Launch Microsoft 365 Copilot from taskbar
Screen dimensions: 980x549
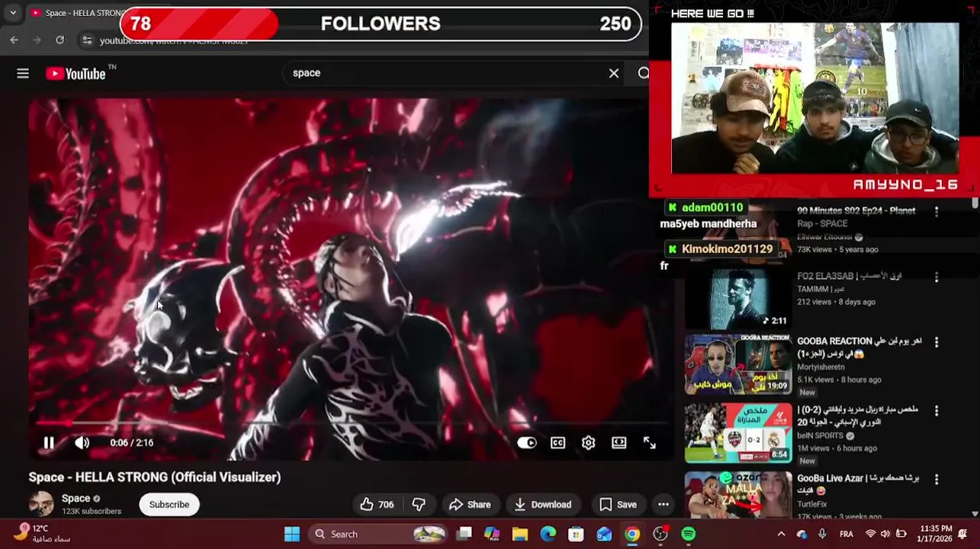point(492,534)
